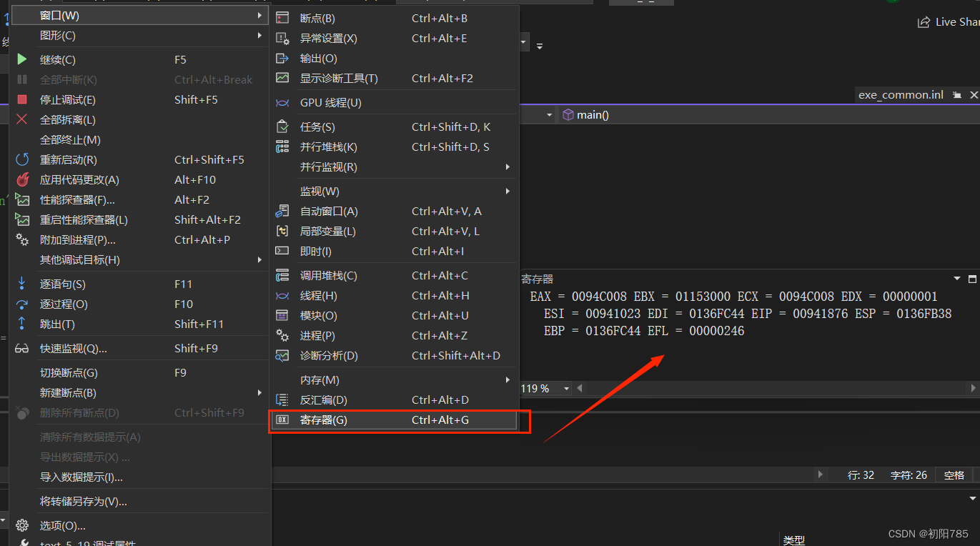Image resolution: width=980 pixels, height=546 pixels.
Task: Select Toggle Breakpoint (切换断点) F9
Action: tap(140, 372)
